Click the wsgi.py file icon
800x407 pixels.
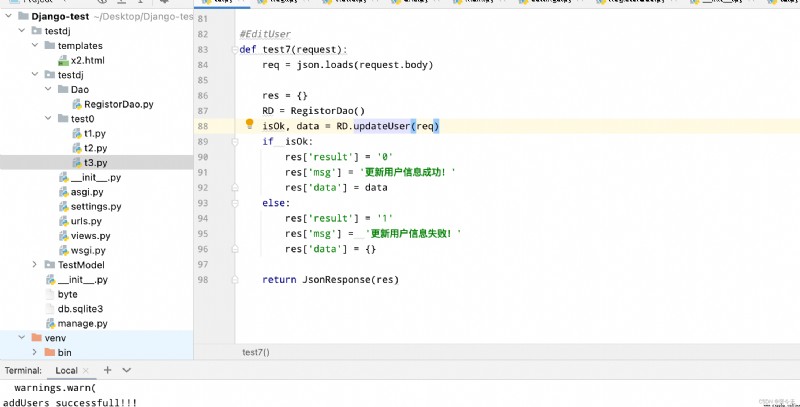(x=64, y=251)
